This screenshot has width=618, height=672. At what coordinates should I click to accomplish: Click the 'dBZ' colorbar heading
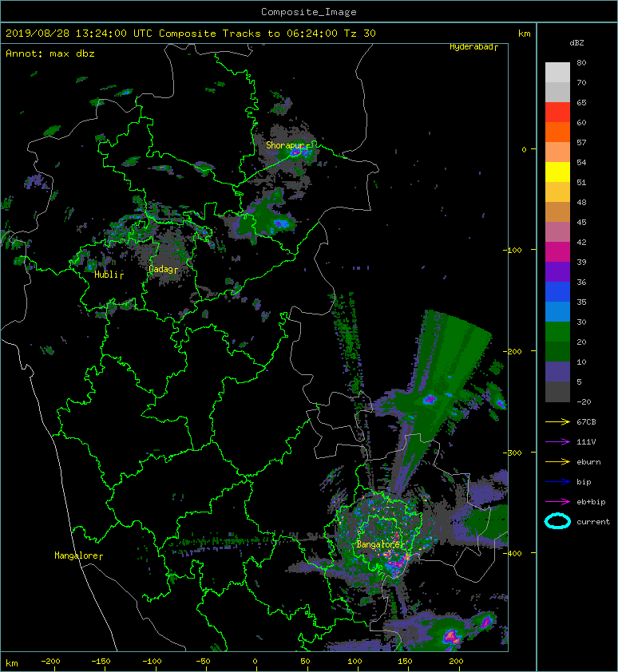coord(576,43)
